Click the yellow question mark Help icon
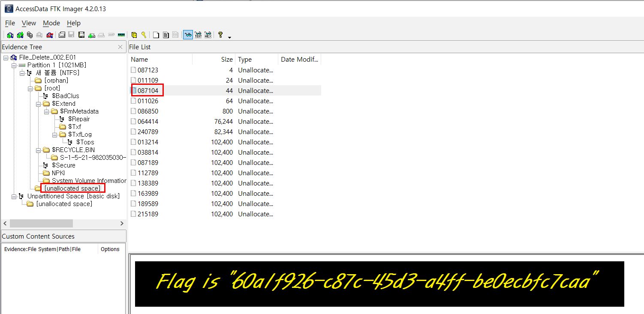644x314 pixels. [x=220, y=35]
